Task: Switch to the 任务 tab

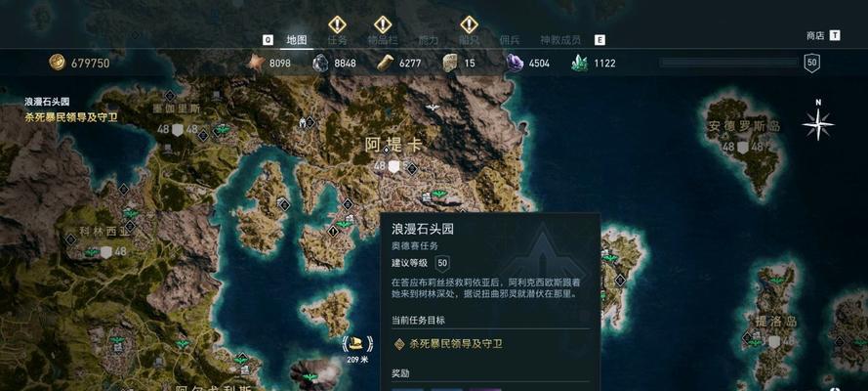Action: tap(337, 40)
